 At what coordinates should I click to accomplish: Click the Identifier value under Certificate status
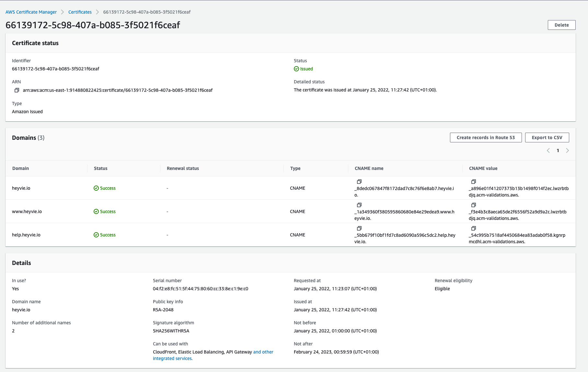56,69
